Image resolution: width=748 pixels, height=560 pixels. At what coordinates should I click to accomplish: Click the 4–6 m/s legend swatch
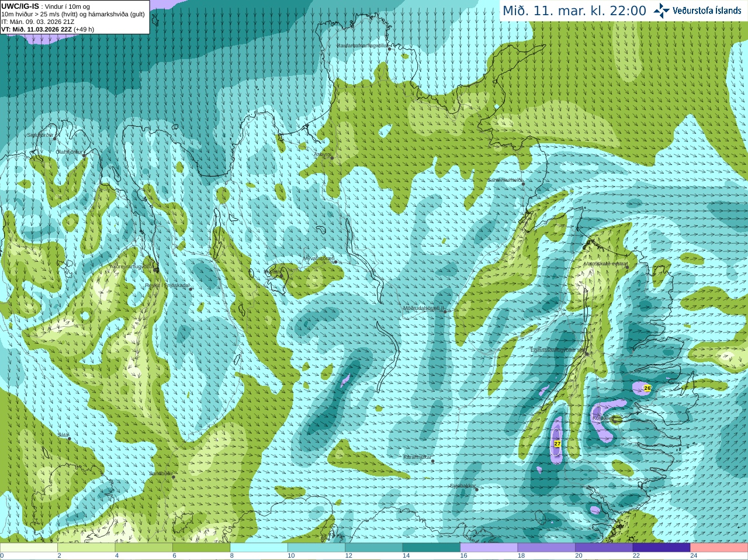coord(144,547)
